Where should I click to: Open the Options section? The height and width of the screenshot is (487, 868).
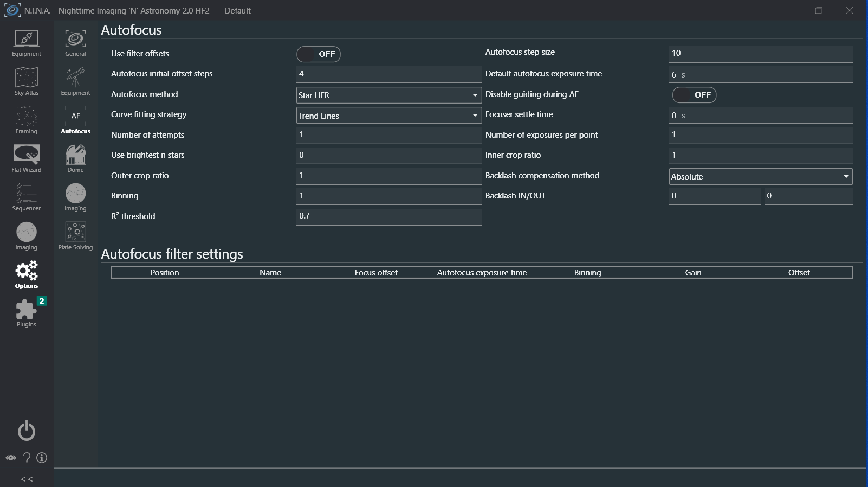point(26,275)
